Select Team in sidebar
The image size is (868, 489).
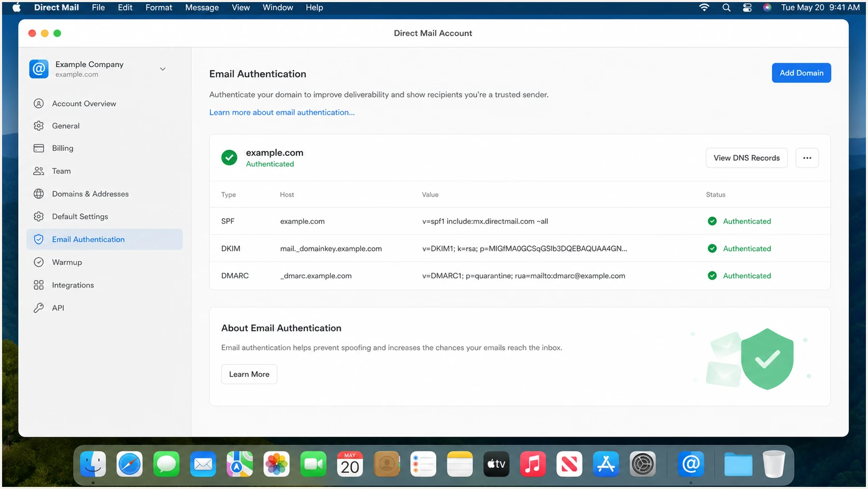click(x=104, y=171)
